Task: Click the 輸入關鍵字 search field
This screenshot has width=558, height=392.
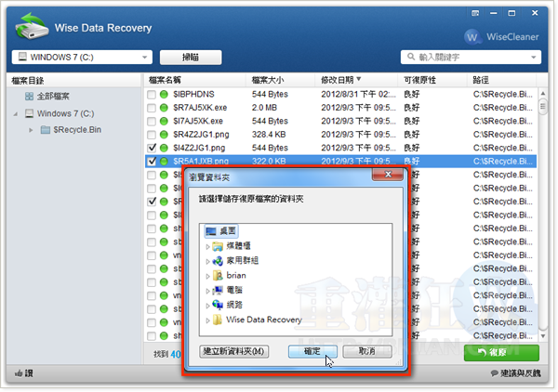Action: click(470, 57)
